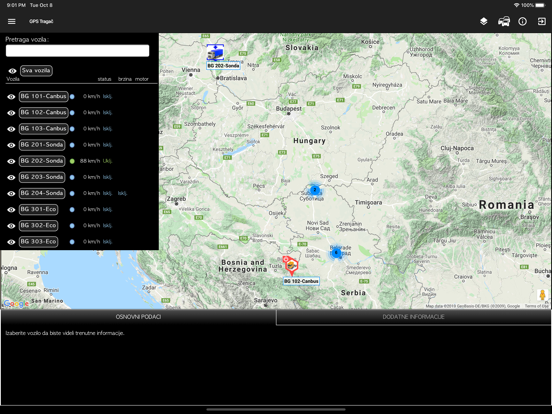Click the brzina column header
Screen dimensions: 552x414
[x=125, y=79]
